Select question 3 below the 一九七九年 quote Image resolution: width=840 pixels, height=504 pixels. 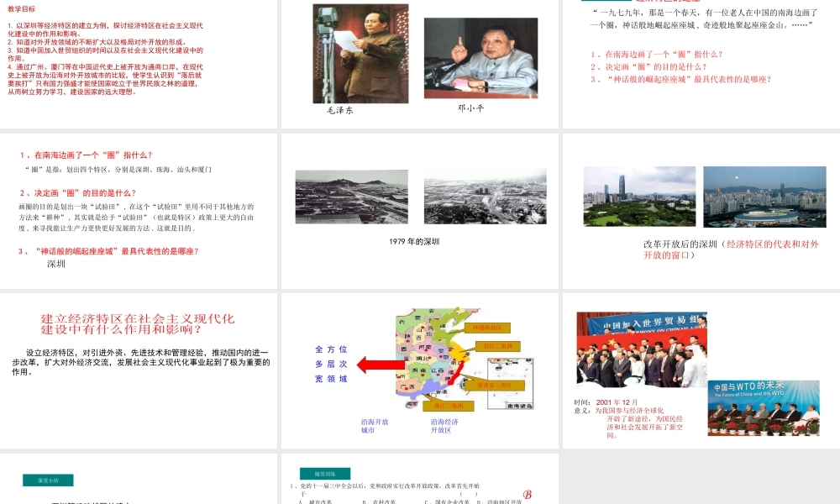[x=681, y=79]
